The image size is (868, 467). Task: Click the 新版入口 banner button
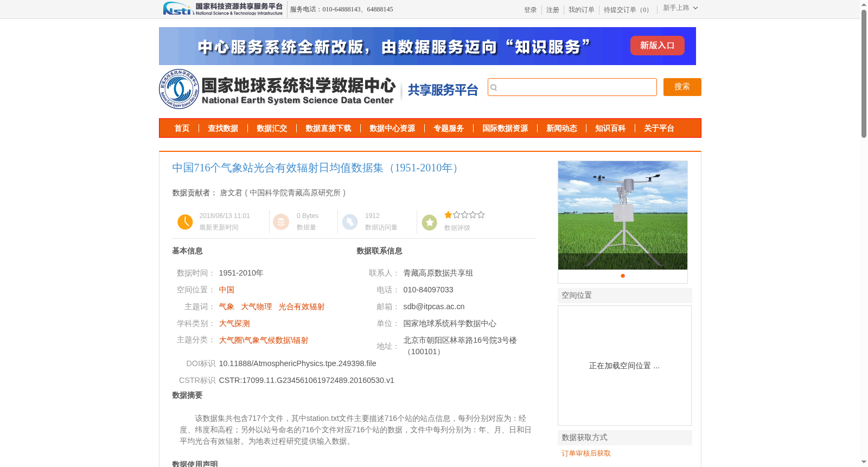[x=658, y=46]
